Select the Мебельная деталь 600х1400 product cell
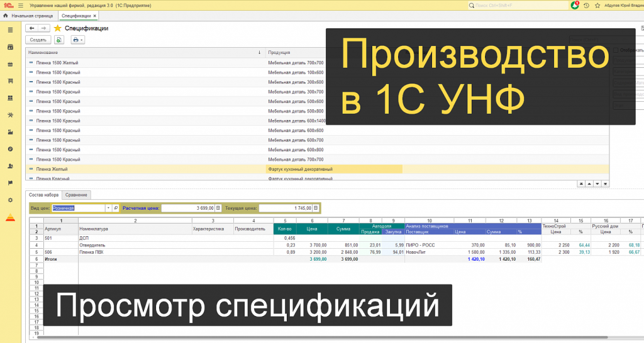The height and width of the screenshot is (343, 644). 297,121
